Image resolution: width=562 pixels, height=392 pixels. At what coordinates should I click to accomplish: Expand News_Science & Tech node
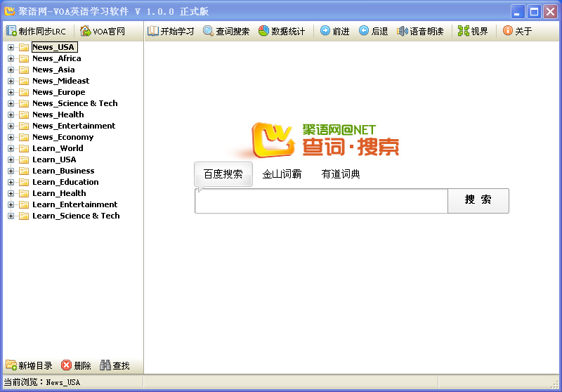(11, 103)
